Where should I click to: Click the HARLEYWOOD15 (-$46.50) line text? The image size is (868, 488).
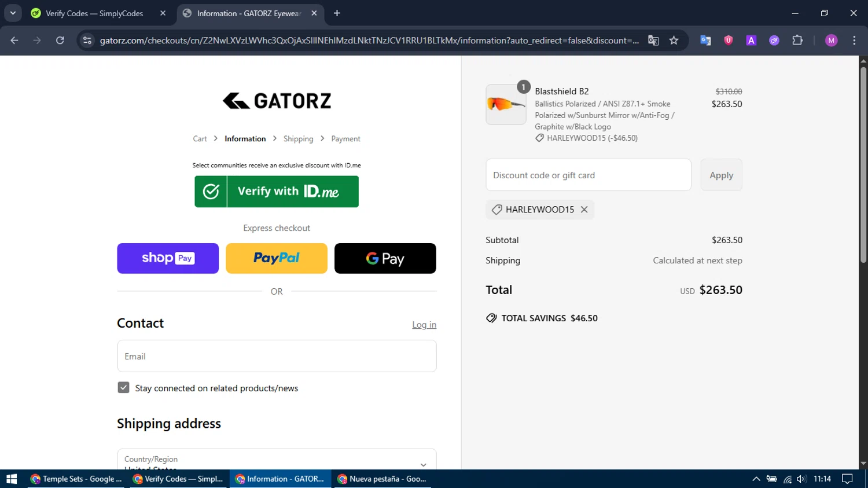(592, 138)
